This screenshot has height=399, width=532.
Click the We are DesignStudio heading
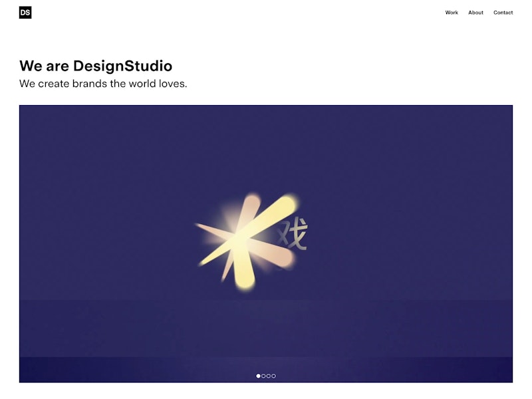pyautogui.click(x=96, y=66)
